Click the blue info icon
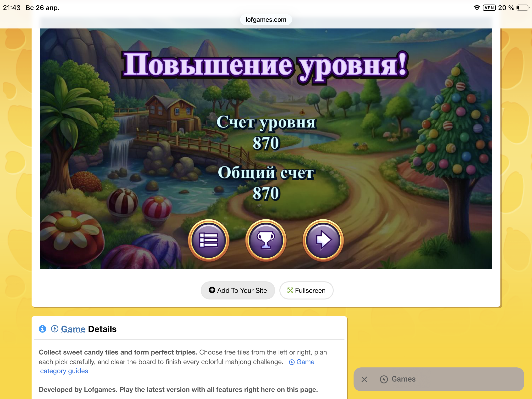 click(x=43, y=329)
